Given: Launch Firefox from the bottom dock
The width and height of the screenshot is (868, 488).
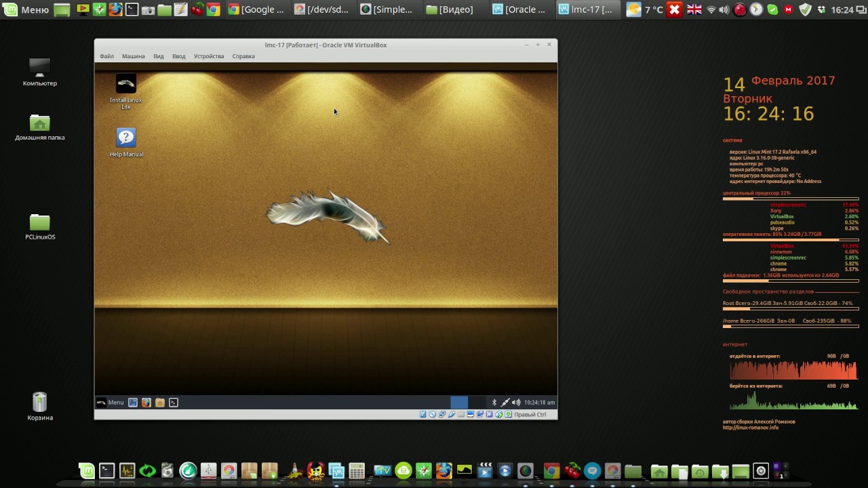Looking at the screenshot, I should click(x=444, y=470).
